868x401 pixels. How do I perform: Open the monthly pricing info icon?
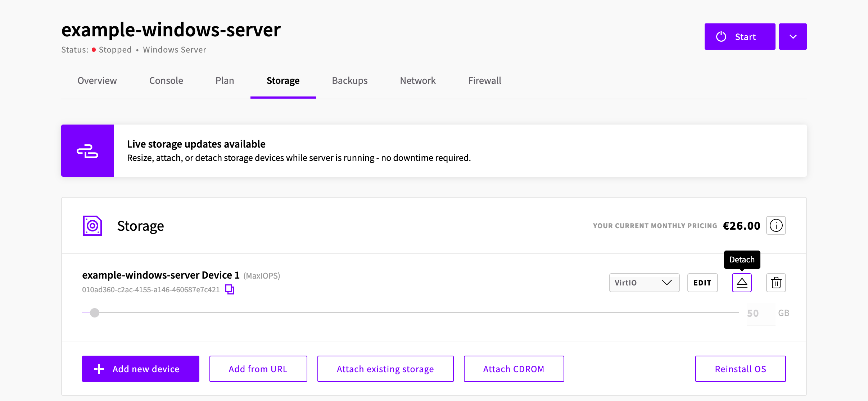[x=776, y=226]
